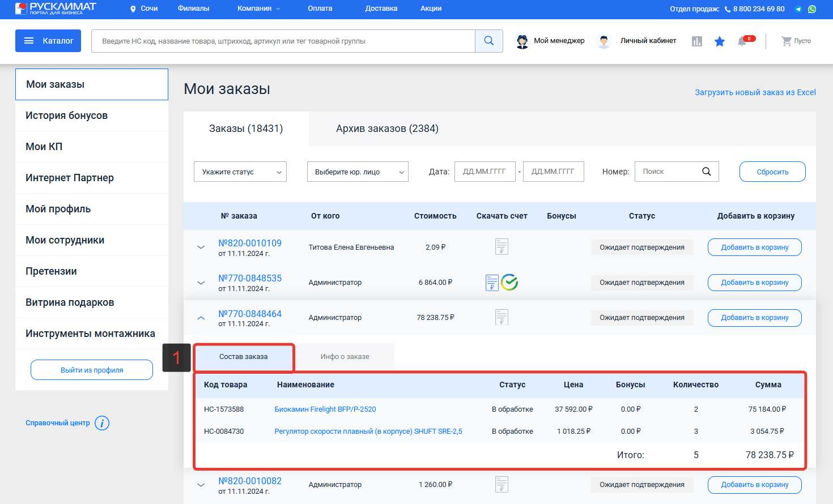833x504 pixels.
Task: Click Загрузить новый заказ из Excel link
Action: (755, 92)
